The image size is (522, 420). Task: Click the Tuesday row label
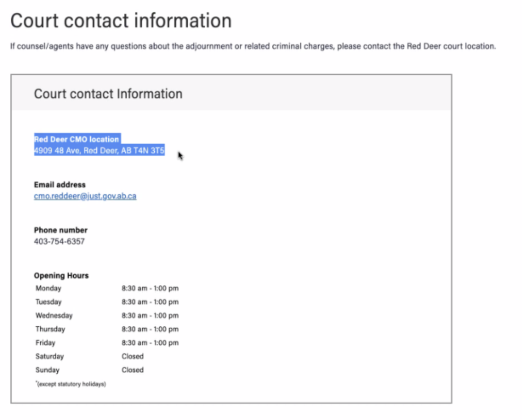(48, 302)
